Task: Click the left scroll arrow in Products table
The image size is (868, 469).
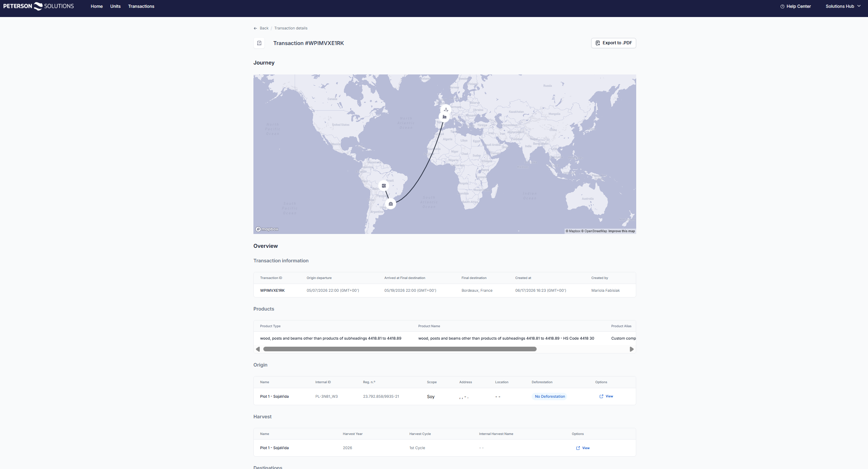Action: [258, 349]
